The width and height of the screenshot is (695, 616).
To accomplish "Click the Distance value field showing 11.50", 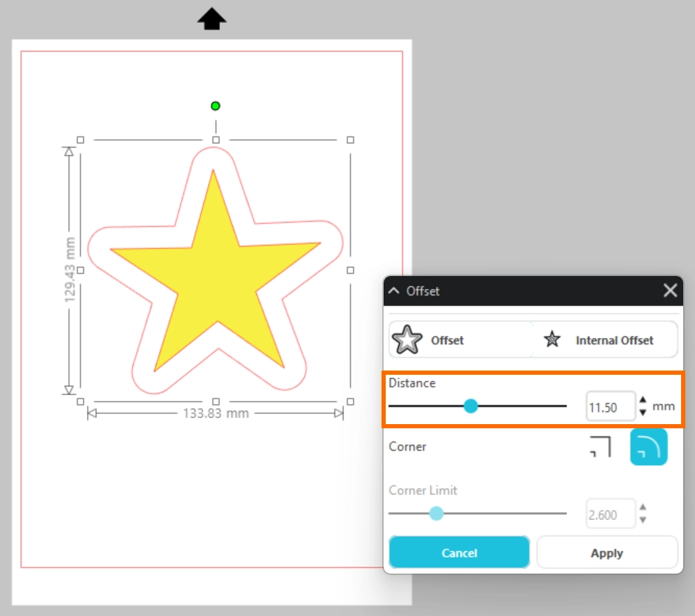I will [610, 407].
